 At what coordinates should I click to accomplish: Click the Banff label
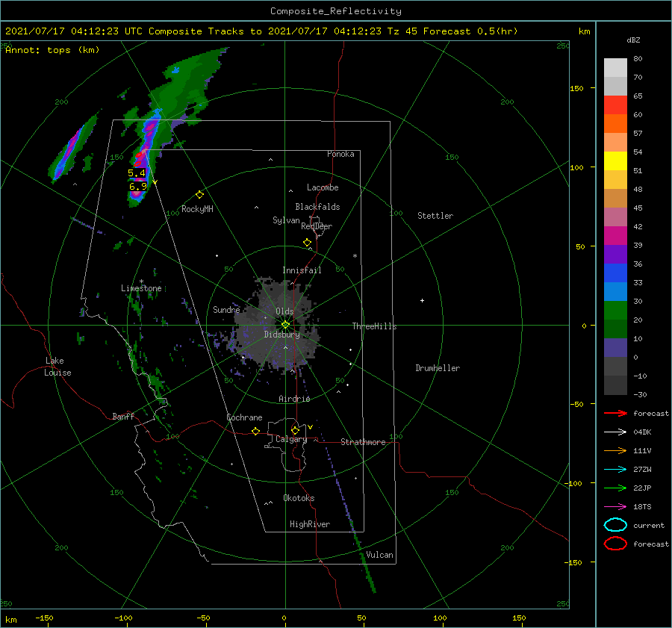[x=123, y=416]
